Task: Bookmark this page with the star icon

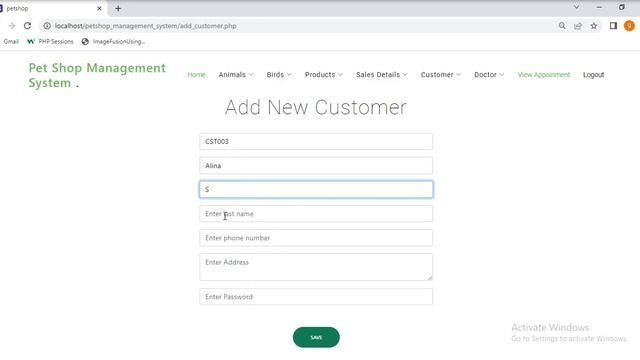Action: pyautogui.click(x=594, y=26)
